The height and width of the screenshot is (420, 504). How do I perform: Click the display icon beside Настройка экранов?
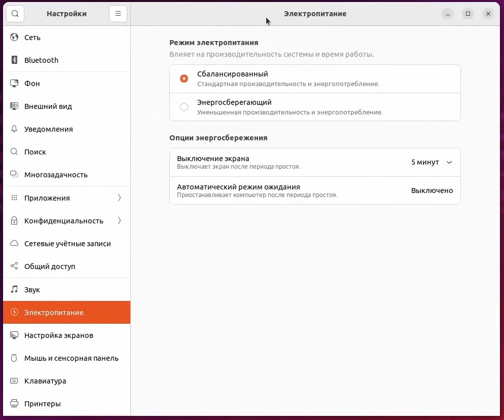(x=14, y=335)
